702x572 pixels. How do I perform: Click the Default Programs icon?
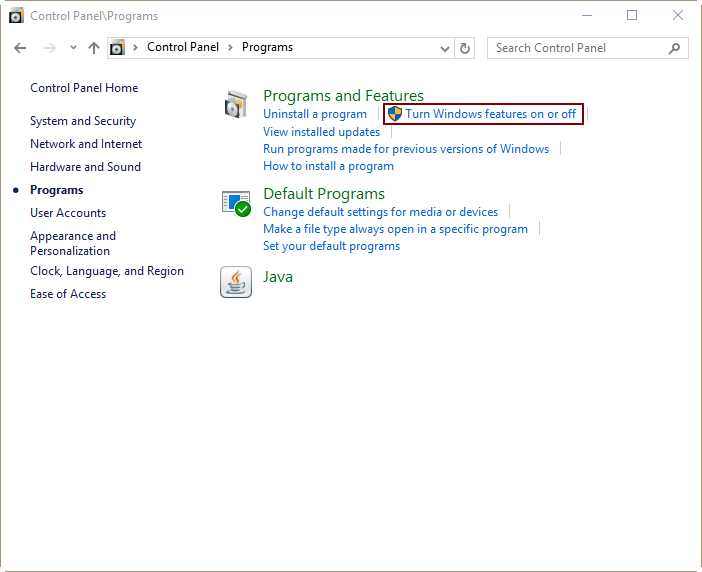pos(236,204)
